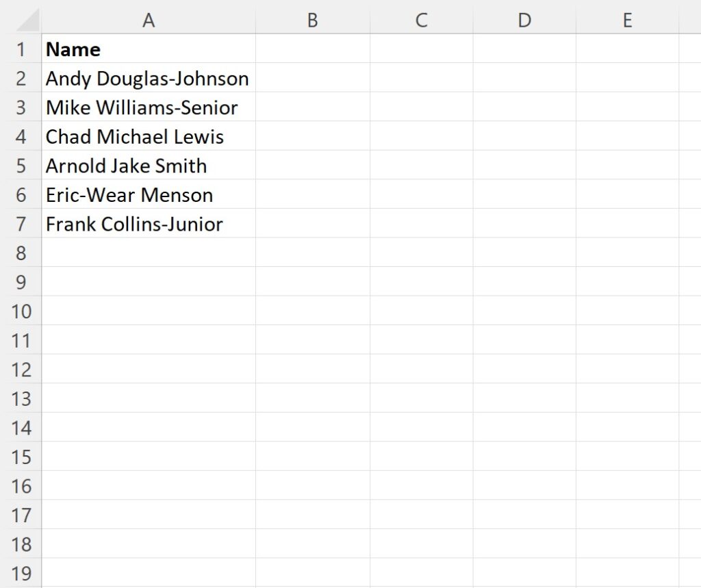Select row 19 header
Screen dimensions: 701x588
[x=21, y=573]
